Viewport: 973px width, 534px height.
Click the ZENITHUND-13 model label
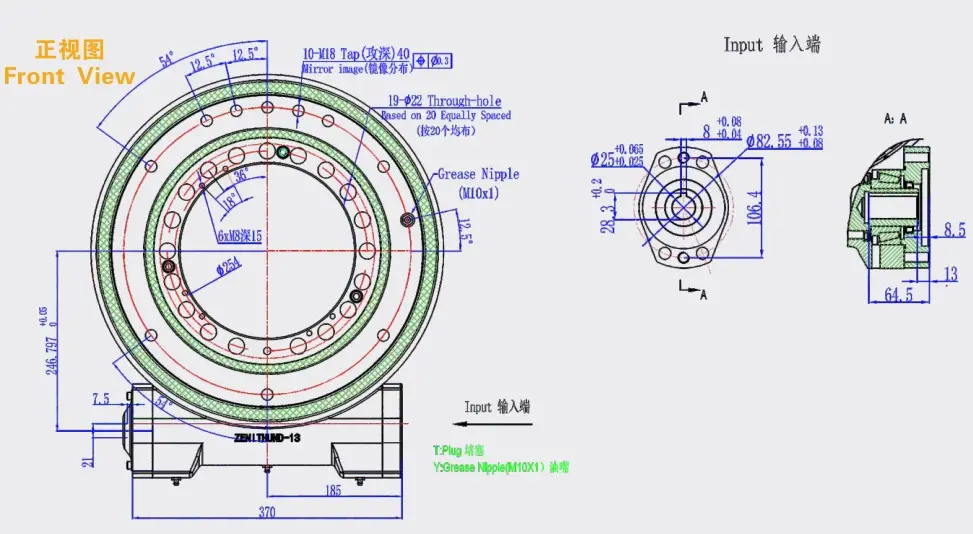267,438
